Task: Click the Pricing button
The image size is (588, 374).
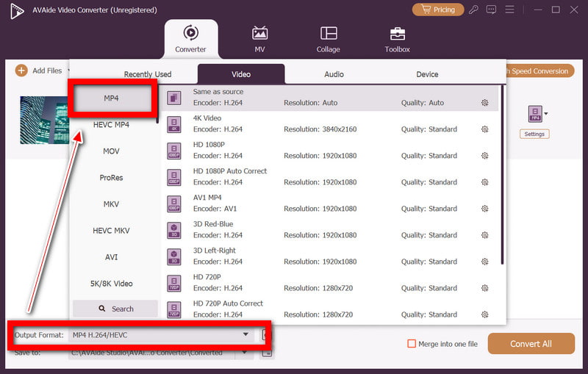Action: coord(437,10)
